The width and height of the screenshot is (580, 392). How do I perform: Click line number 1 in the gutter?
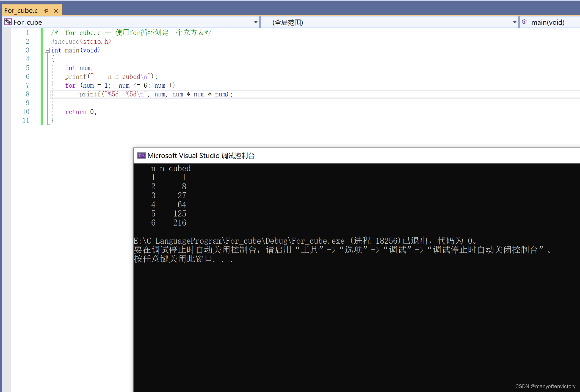(27, 33)
